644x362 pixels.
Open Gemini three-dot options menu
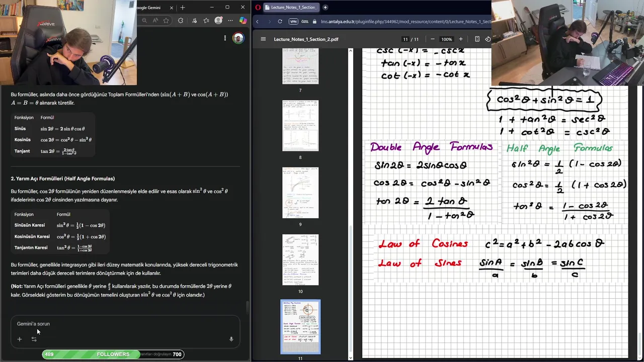[225, 38]
